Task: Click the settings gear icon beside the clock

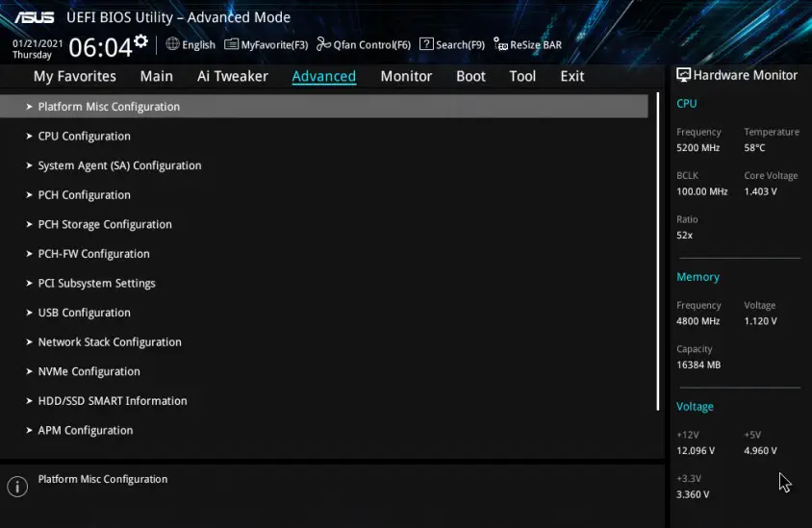Action: click(x=141, y=40)
